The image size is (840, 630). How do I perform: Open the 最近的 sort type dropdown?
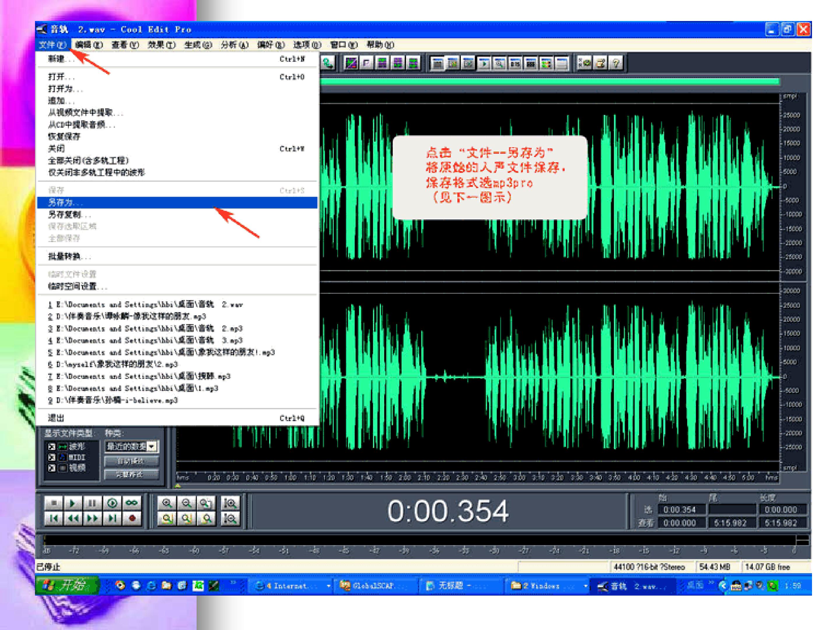pyautogui.click(x=151, y=447)
